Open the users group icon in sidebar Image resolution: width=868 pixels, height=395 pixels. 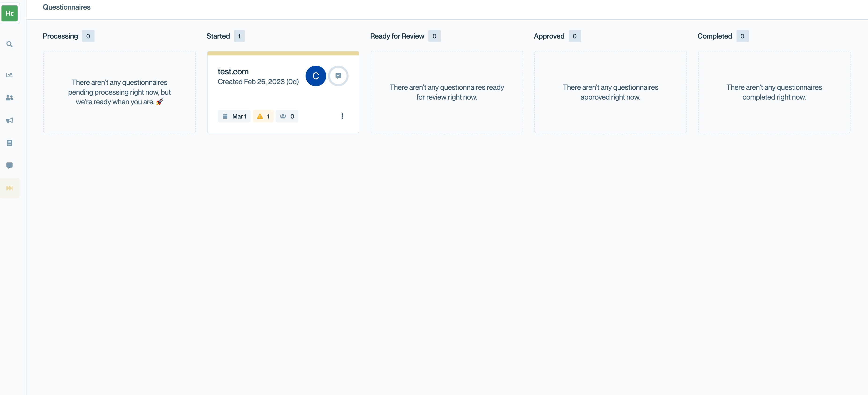pyautogui.click(x=9, y=98)
